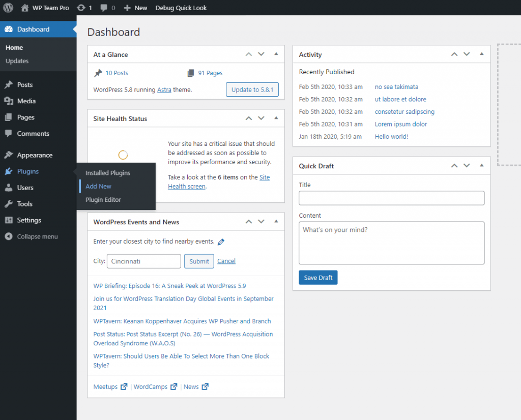This screenshot has height=420, width=521.
Task: Focus the What's on your mind textarea
Action: [x=391, y=243]
